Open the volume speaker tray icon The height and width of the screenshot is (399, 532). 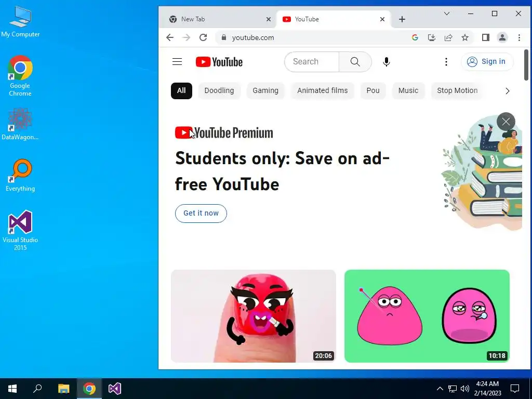pyautogui.click(x=465, y=389)
